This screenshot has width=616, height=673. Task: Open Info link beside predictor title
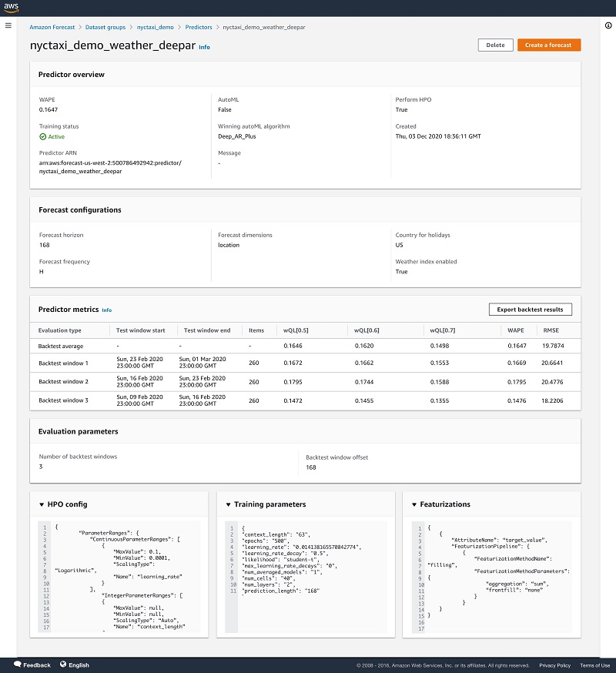(204, 47)
